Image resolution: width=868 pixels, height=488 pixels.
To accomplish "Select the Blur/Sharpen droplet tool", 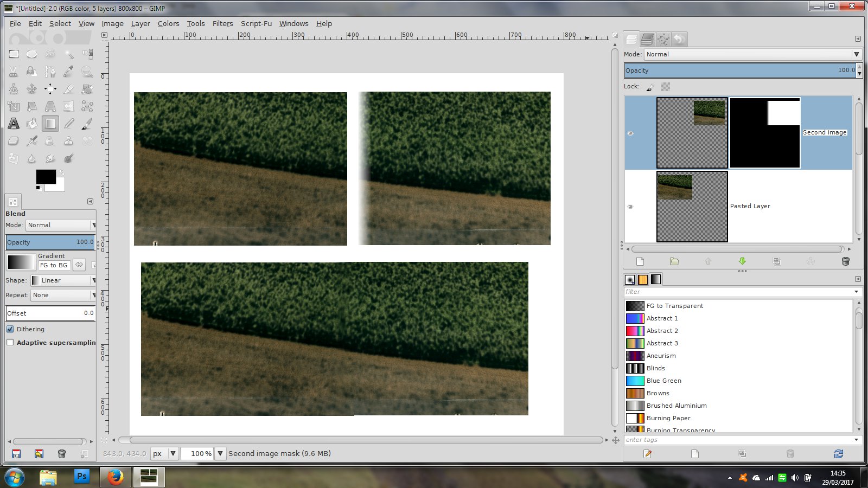I will 32,158.
